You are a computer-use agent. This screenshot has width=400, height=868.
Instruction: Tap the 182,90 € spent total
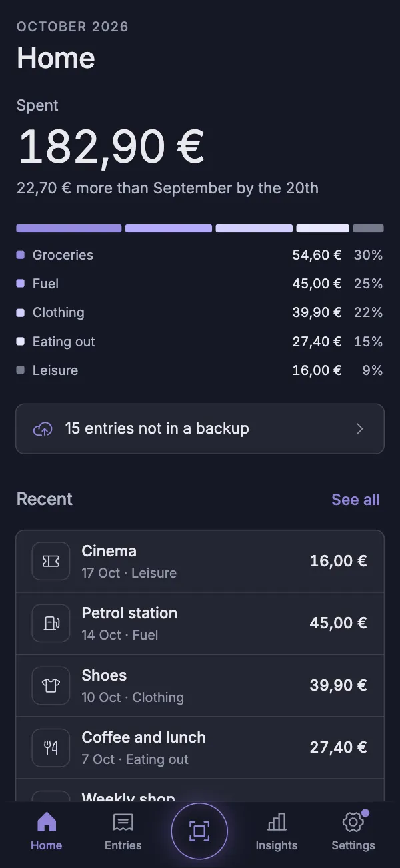click(x=111, y=147)
